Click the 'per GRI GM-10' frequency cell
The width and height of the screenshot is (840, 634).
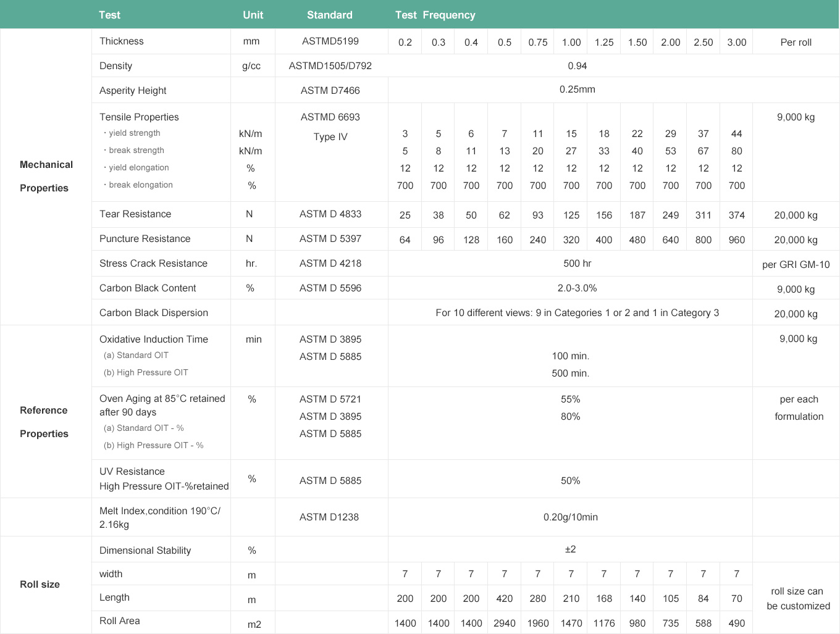coord(796,264)
